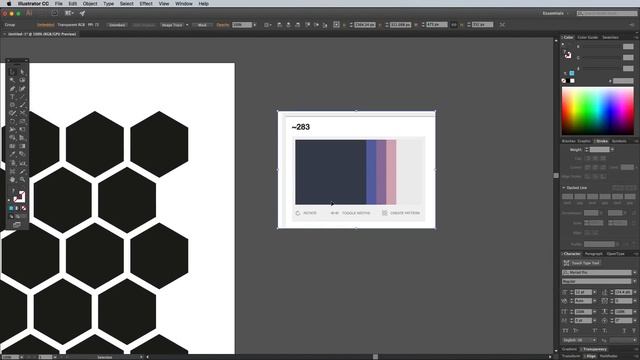The height and width of the screenshot is (360, 640).
Task: Select the Symbol Sprayer tool
Action: tap(12, 163)
